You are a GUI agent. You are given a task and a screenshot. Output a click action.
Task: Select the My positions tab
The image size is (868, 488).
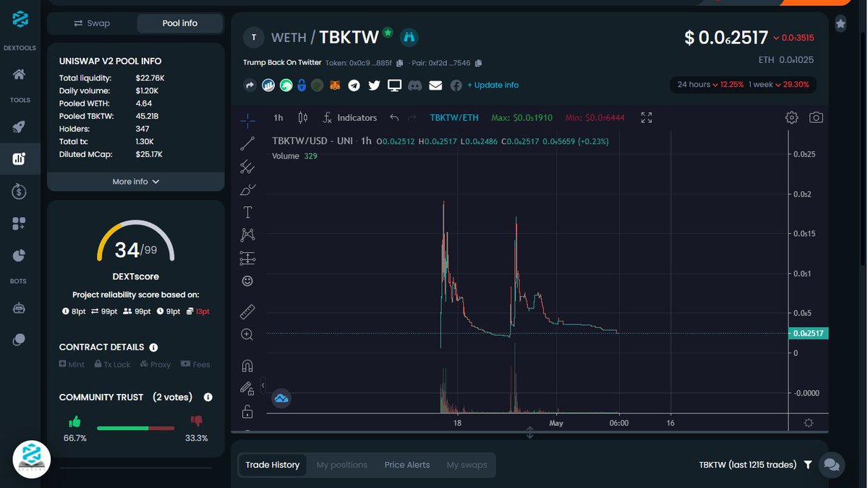pyautogui.click(x=342, y=465)
